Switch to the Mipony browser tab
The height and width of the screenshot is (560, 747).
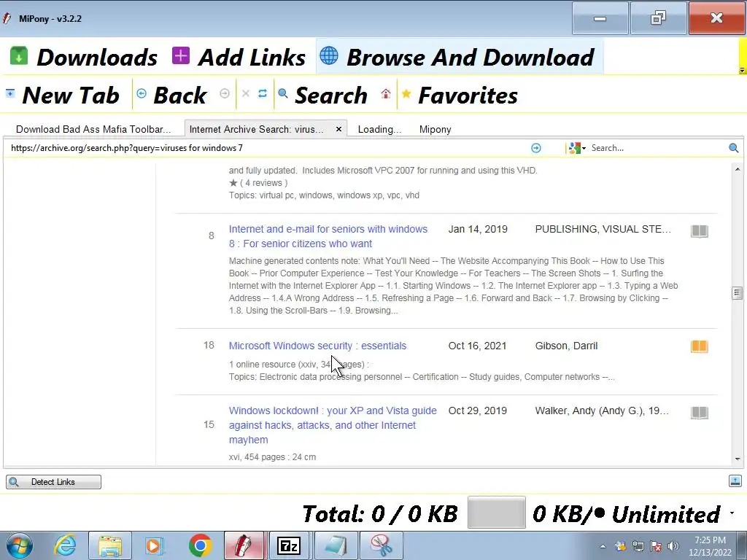point(435,129)
